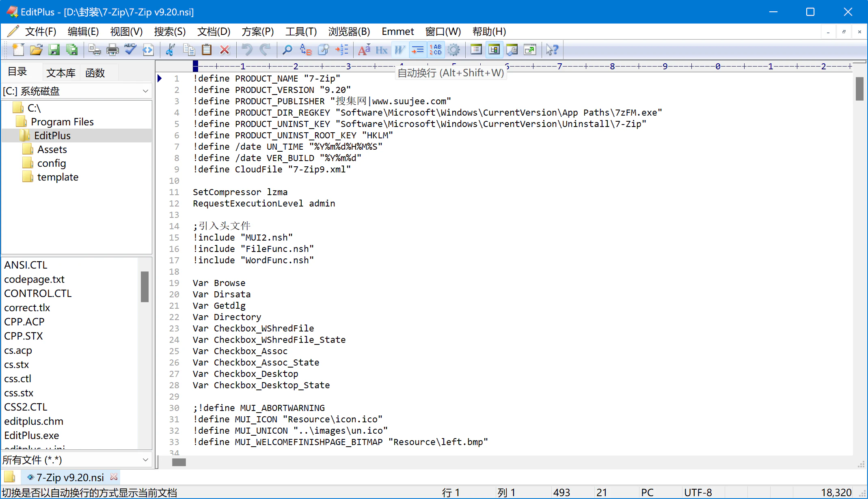The width and height of the screenshot is (868, 499).
Task: Close the 7-Zip v9.20.nsi document tab
Action: tap(114, 477)
